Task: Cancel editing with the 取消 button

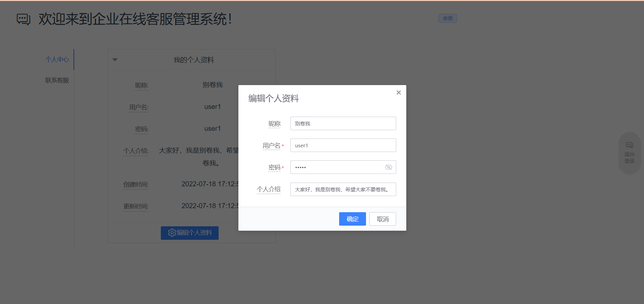Action: click(x=383, y=219)
